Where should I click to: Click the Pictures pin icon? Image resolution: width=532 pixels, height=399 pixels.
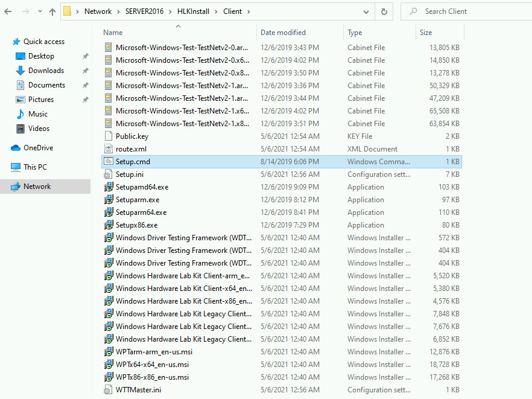click(86, 100)
